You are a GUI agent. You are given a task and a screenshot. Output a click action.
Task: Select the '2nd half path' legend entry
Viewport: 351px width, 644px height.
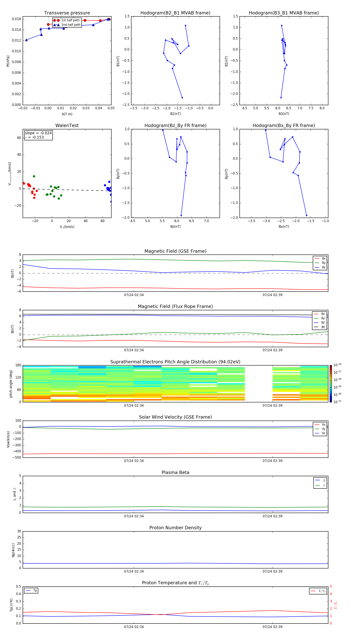pyautogui.click(x=66, y=25)
